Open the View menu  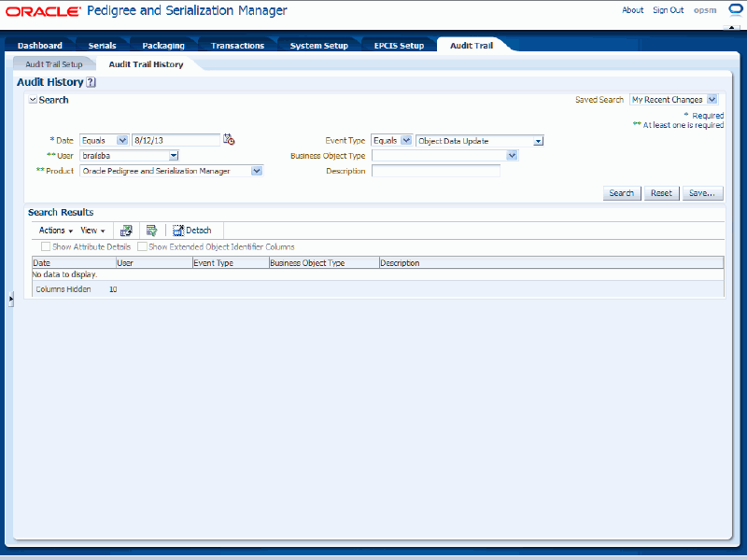(x=92, y=231)
